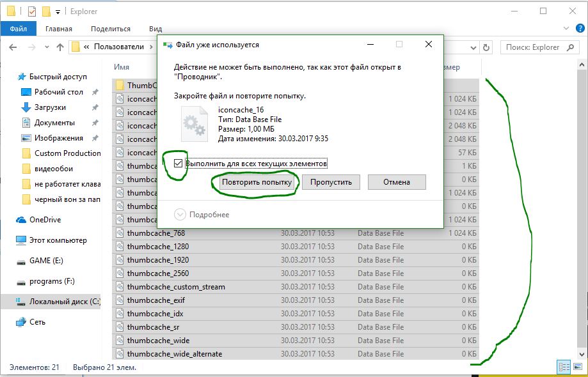
Task: Click the "Отмена" button in the dialog
Action: point(397,182)
